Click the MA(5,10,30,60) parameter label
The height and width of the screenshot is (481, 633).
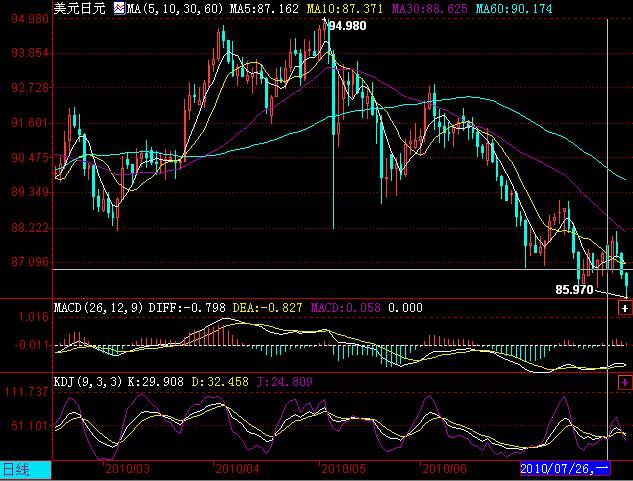(x=174, y=8)
